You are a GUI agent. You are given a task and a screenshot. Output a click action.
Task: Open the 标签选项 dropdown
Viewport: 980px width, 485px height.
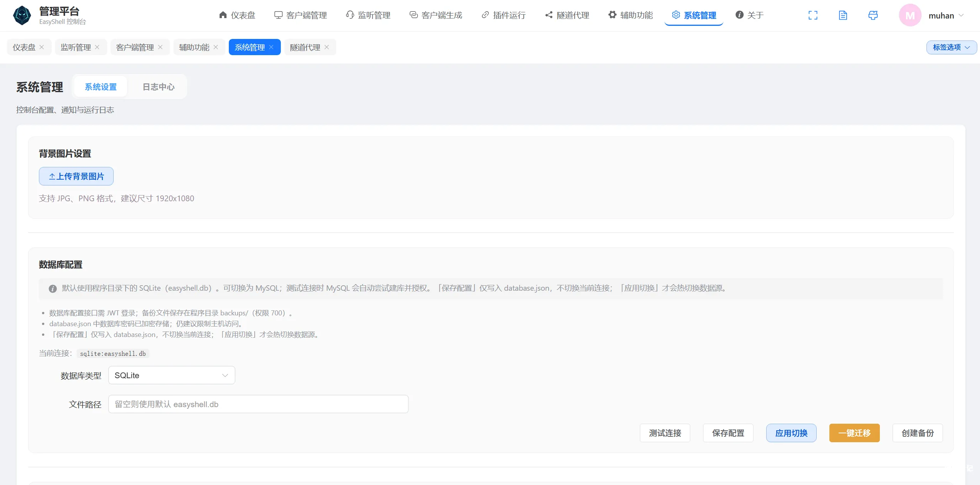[951, 47]
